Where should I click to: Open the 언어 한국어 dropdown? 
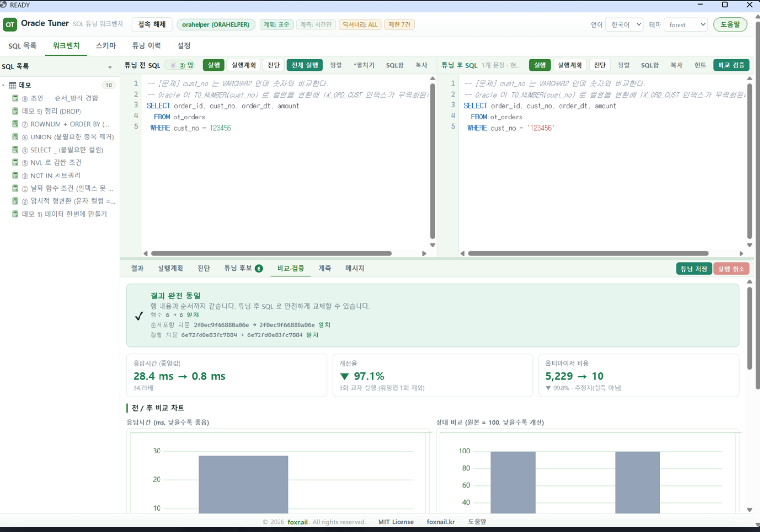625,25
